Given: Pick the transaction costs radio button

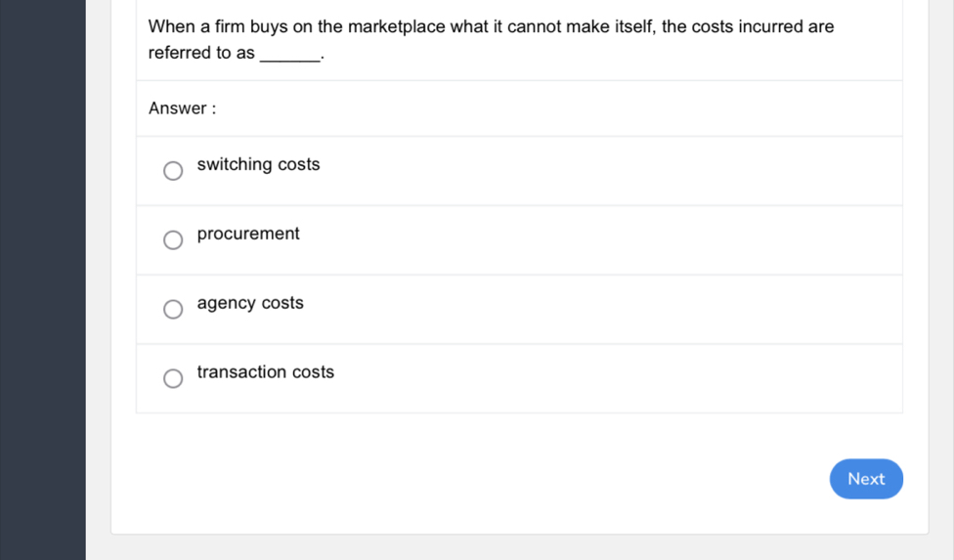Looking at the screenshot, I should point(173,378).
